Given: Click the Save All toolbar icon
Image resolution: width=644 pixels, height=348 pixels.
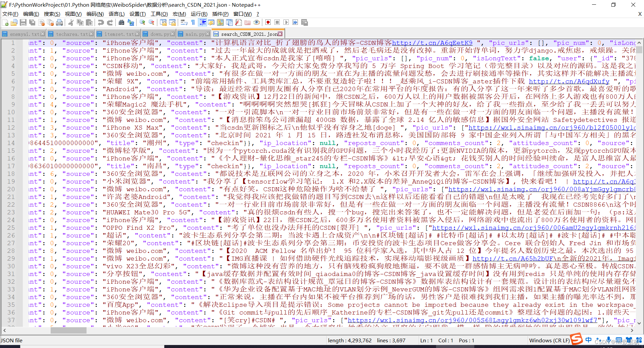Looking at the screenshot, I should pos(32,22).
